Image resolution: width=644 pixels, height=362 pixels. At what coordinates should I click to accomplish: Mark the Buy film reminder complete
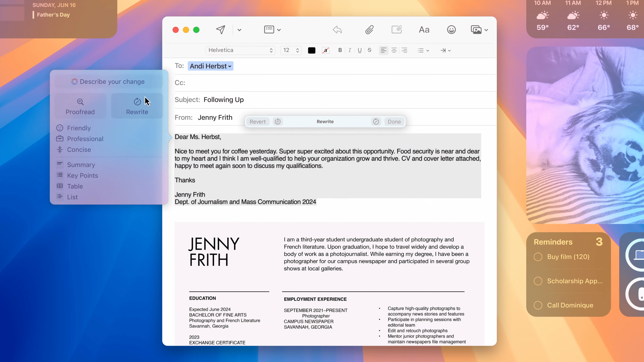(x=538, y=257)
